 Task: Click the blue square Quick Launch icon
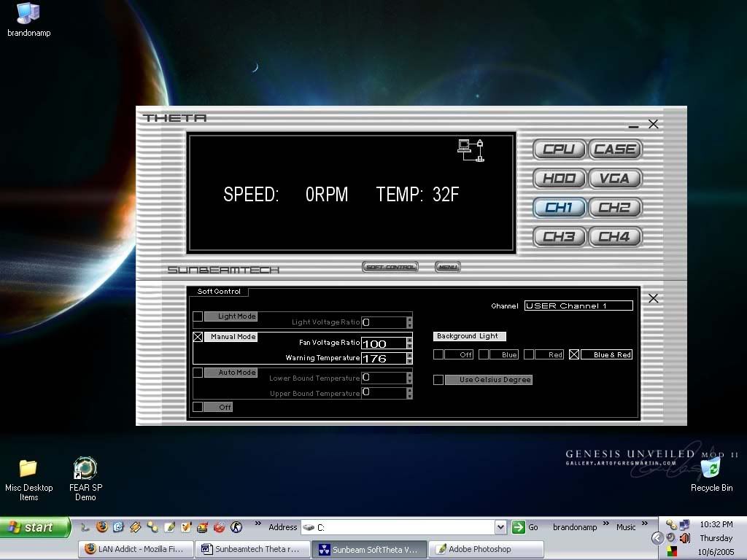pyautogui.click(x=118, y=527)
